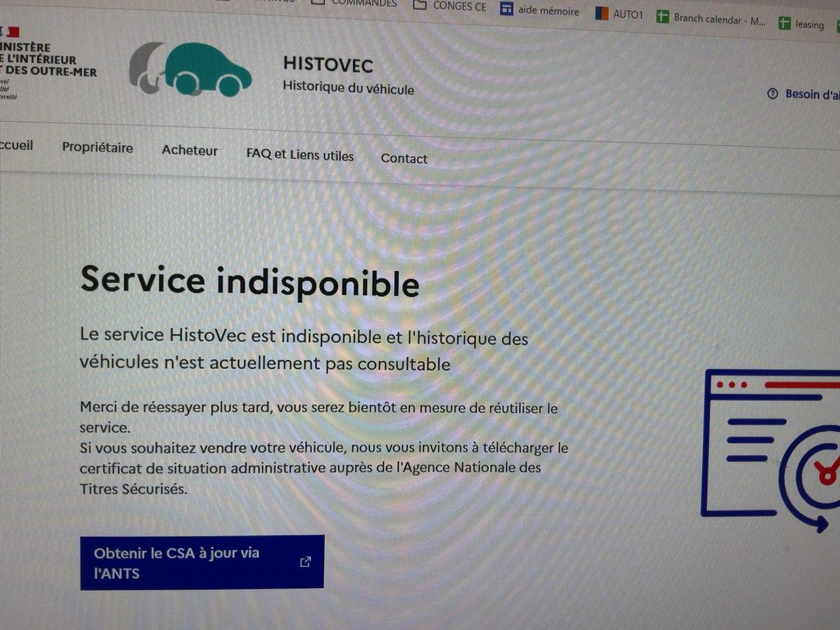Click text 'Si vous souhaitez vendre votre véhicule'

pos(213,447)
